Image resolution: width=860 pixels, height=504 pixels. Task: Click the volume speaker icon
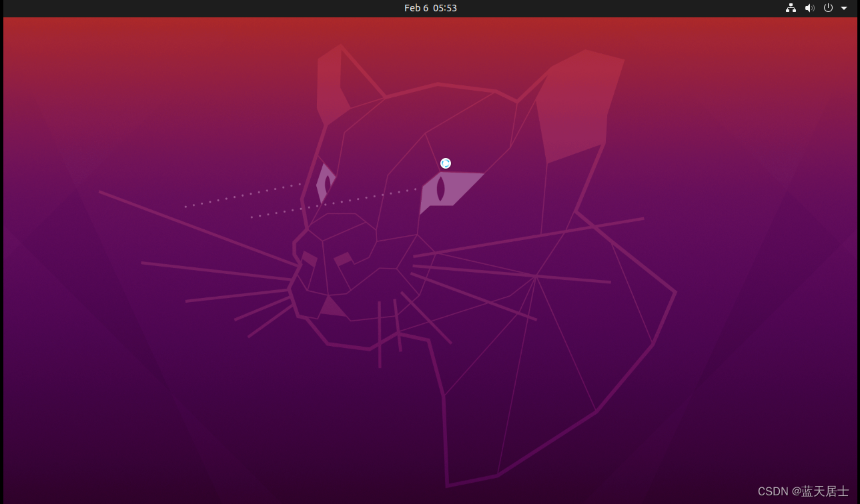pyautogui.click(x=809, y=8)
